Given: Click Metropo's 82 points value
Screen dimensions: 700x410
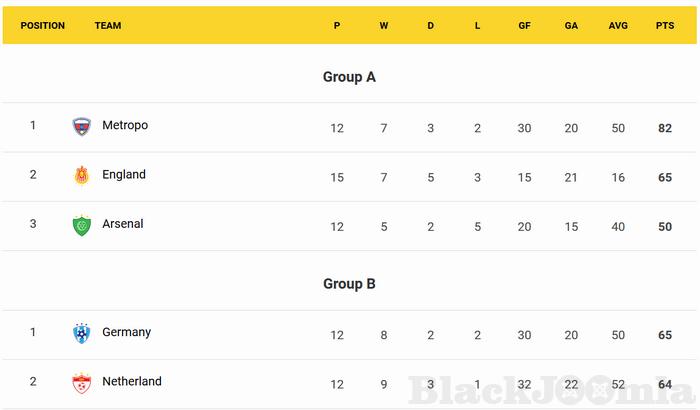Looking at the screenshot, I should [x=664, y=128].
